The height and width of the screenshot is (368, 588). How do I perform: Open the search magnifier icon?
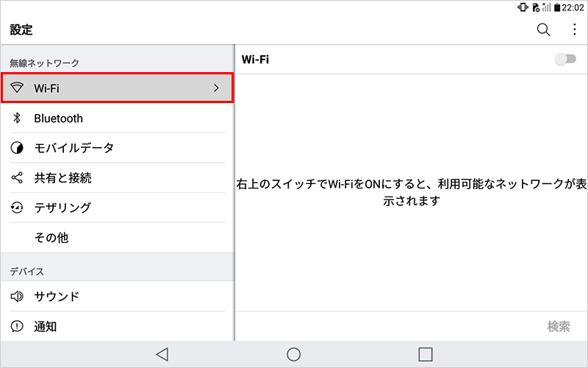[543, 29]
